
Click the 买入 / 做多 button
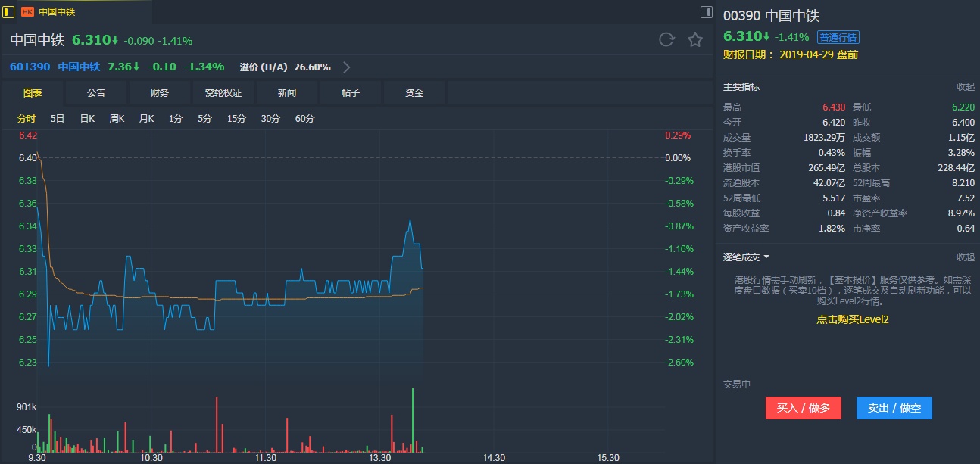pyautogui.click(x=804, y=408)
